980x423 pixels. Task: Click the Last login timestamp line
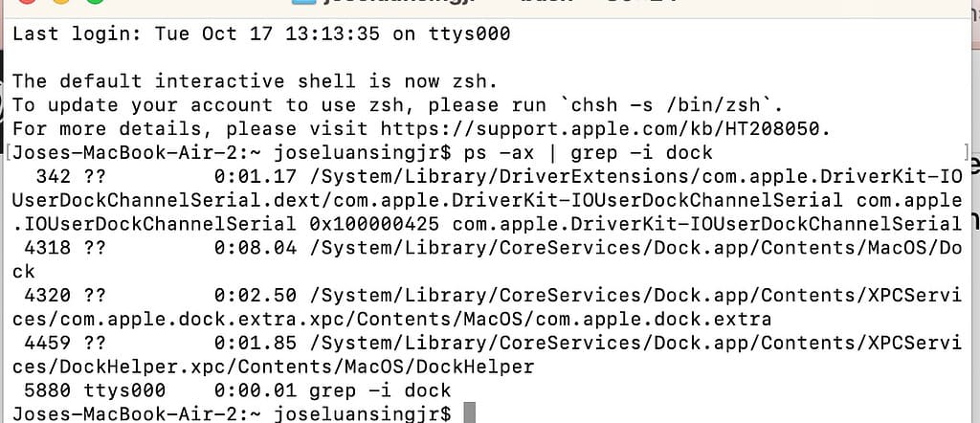click(x=260, y=34)
